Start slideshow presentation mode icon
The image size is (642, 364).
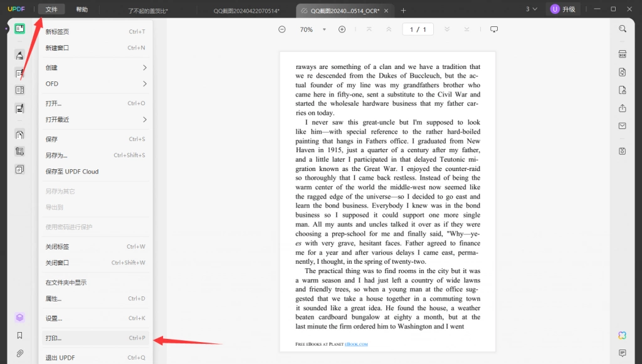(494, 29)
